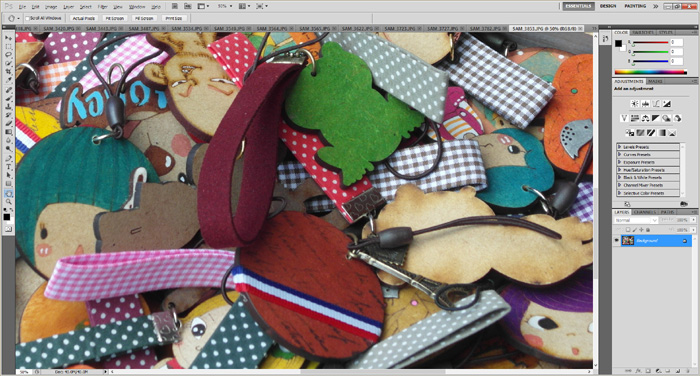Switch to the Swatches tab
700x376 pixels.
pos(643,33)
